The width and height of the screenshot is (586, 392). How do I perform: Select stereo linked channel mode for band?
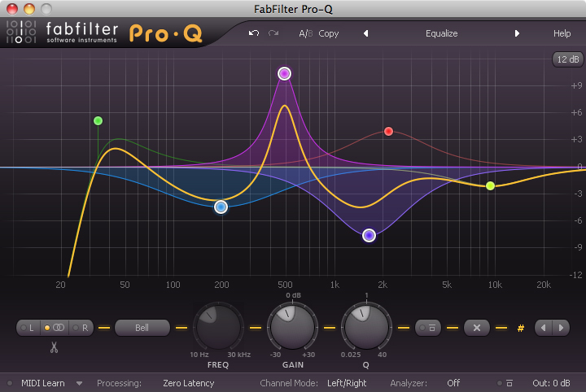(x=55, y=328)
